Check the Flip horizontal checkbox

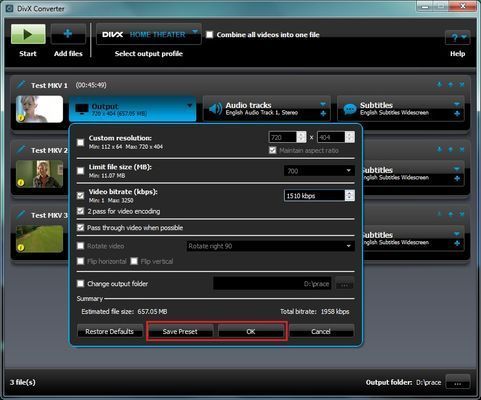pyautogui.click(x=80, y=261)
